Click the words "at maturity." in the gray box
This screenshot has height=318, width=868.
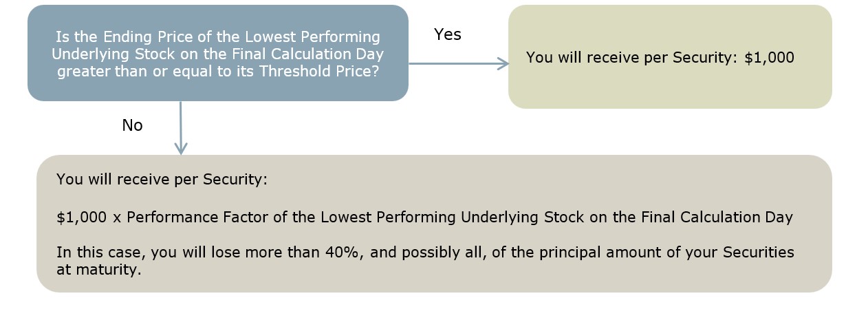click(x=98, y=269)
